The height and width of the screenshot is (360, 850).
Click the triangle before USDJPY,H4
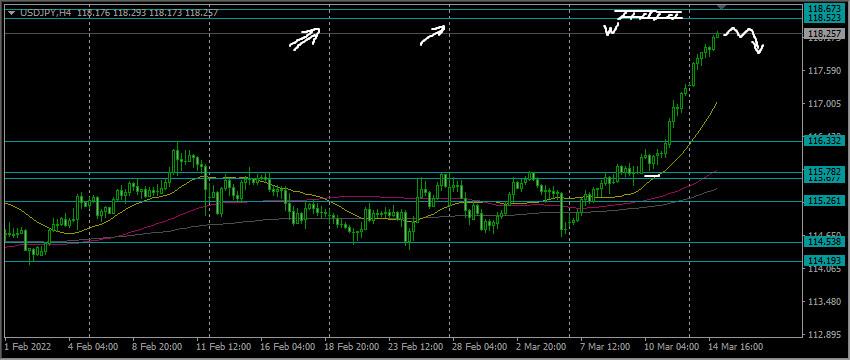(11, 13)
